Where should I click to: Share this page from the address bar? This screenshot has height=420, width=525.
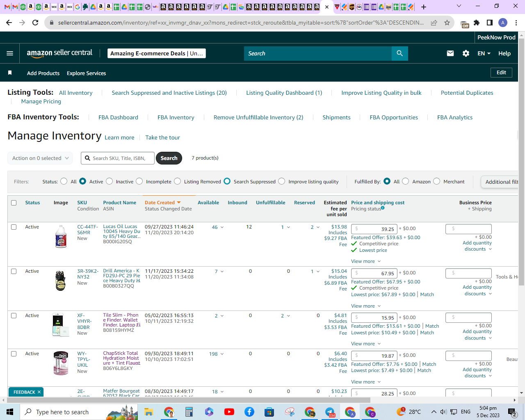coord(434,23)
